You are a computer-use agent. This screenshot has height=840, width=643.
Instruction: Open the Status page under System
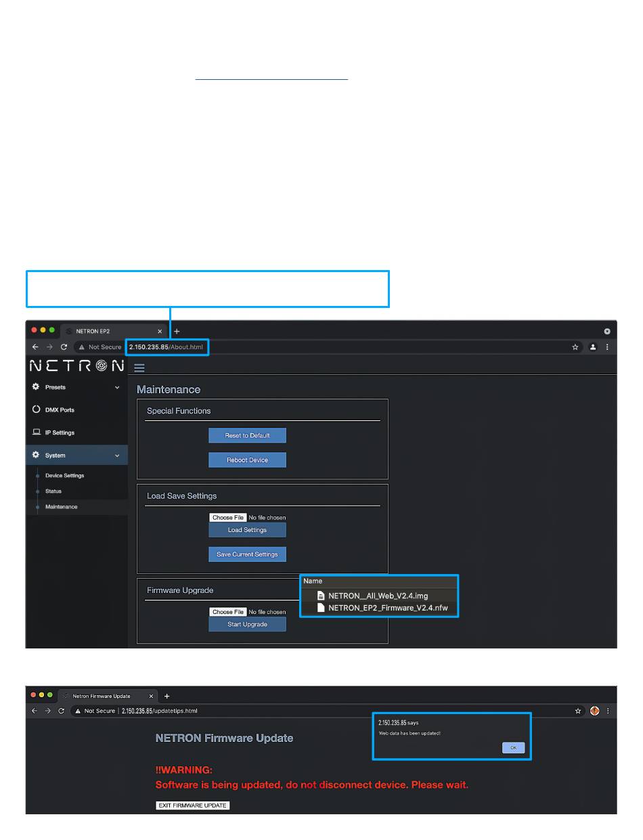coord(53,491)
